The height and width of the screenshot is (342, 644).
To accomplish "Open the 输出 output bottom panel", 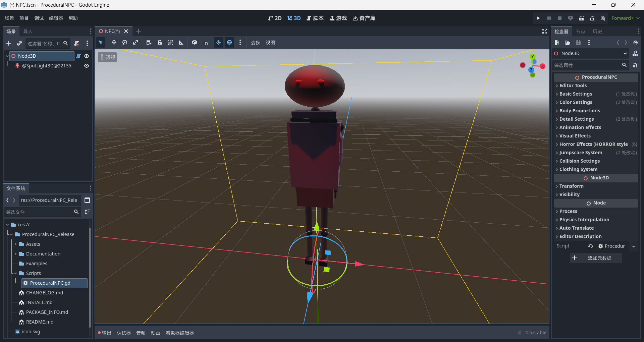I will tap(105, 333).
